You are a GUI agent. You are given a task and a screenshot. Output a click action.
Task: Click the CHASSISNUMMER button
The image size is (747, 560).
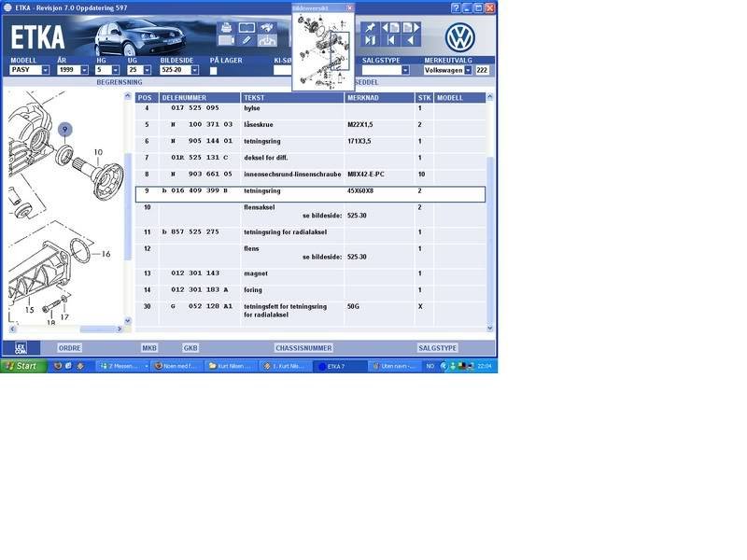[x=303, y=347]
